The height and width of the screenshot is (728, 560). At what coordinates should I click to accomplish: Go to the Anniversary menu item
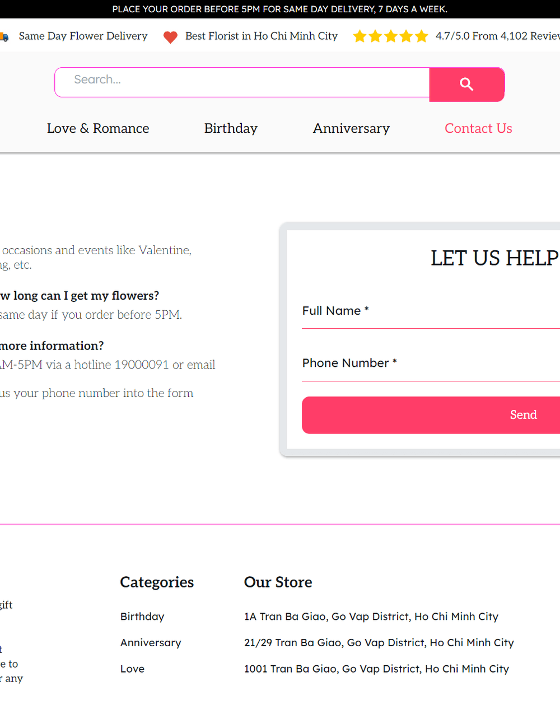351,128
